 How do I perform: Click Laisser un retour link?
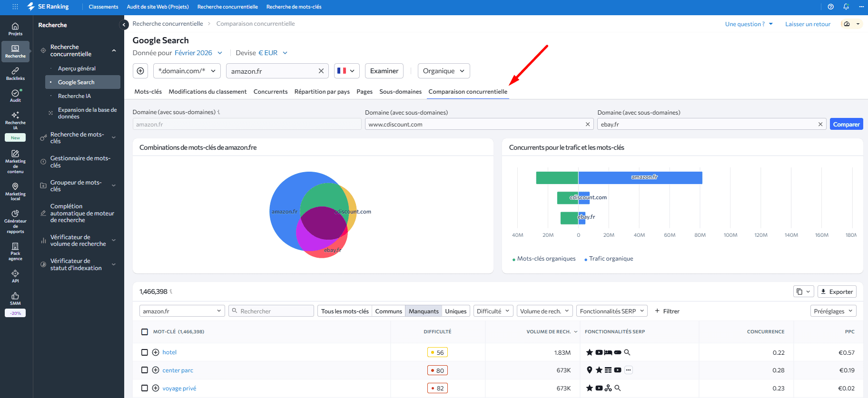click(x=808, y=24)
